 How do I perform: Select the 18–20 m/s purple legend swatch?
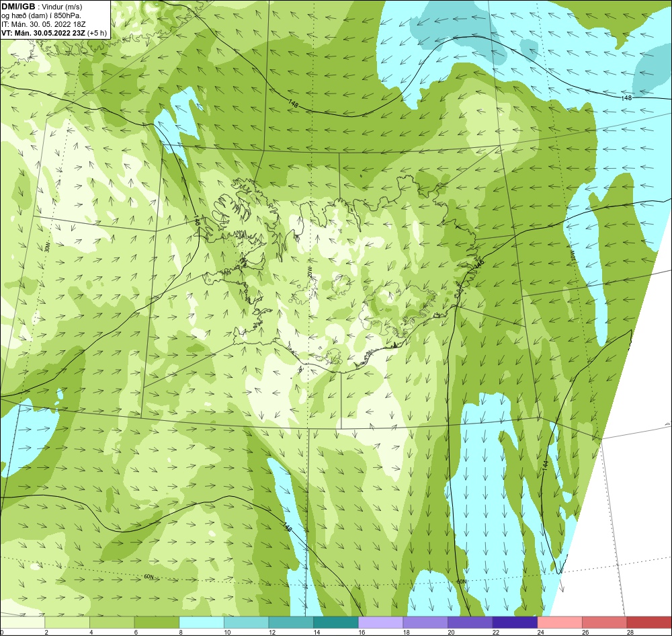coord(425,623)
